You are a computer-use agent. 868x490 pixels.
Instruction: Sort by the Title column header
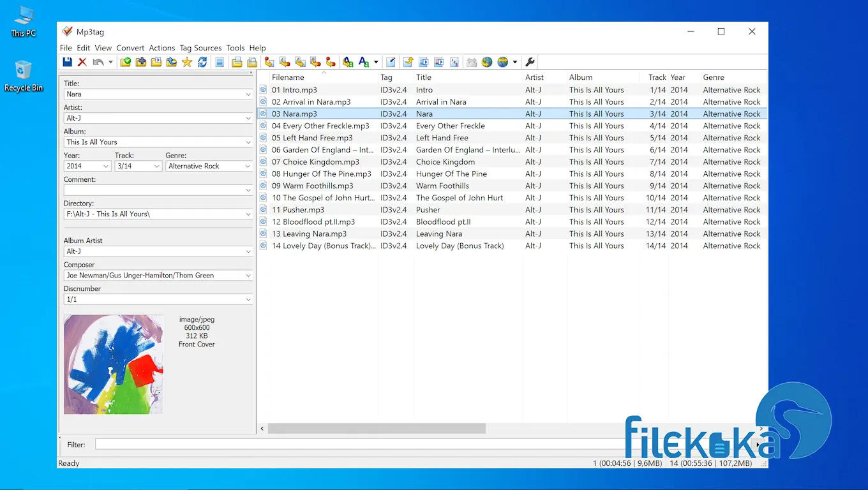468,77
